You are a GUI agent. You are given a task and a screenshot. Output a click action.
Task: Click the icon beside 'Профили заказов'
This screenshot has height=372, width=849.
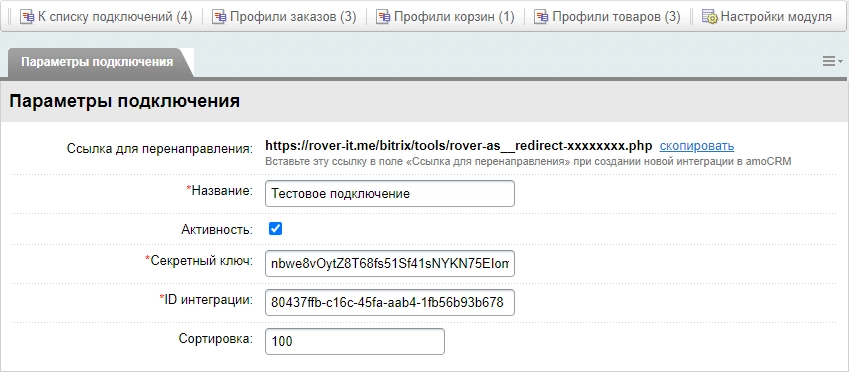pyautogui.click(x=219, y=17)
